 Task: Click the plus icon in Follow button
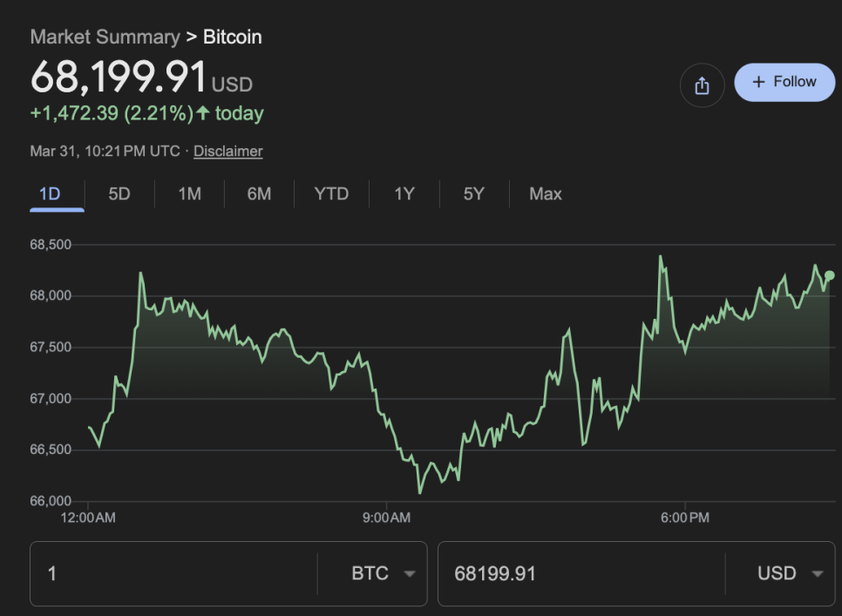(758, 82)
